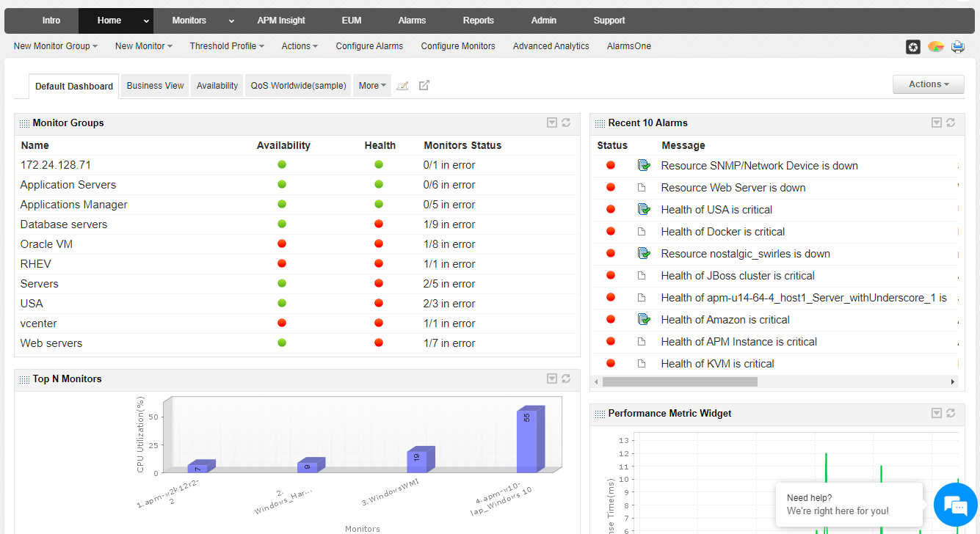Click the pencil icon to edit dashboard
This screenshot has height=534, width=980.
click(x=402, y=85)
